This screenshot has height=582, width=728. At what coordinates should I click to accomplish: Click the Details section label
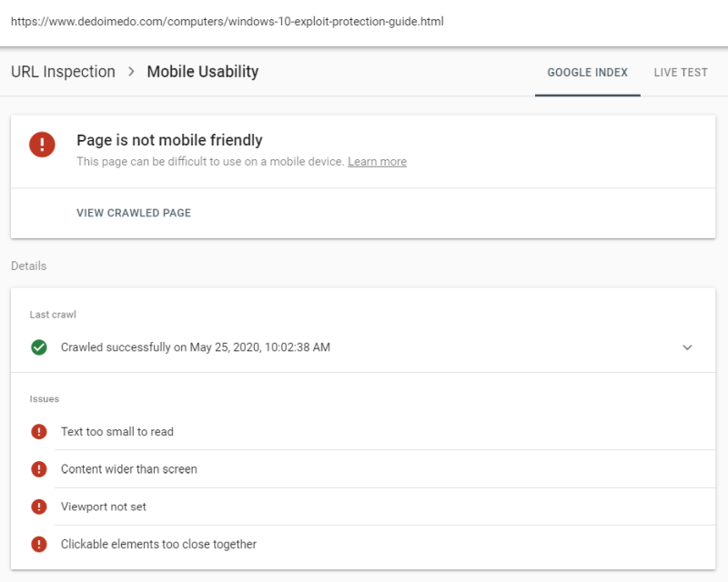point(28,266)
